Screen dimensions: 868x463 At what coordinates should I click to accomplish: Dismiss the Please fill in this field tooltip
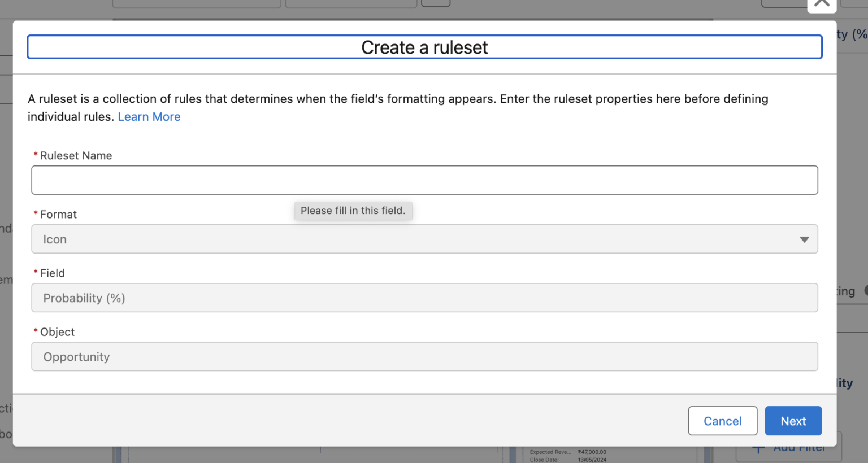coord(353,210)
